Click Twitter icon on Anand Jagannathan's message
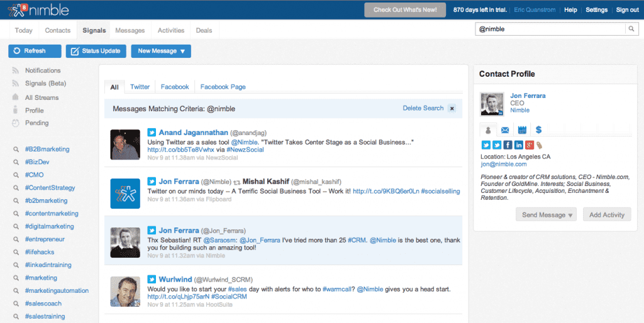 pyautogui.click(x=152, y=133)
